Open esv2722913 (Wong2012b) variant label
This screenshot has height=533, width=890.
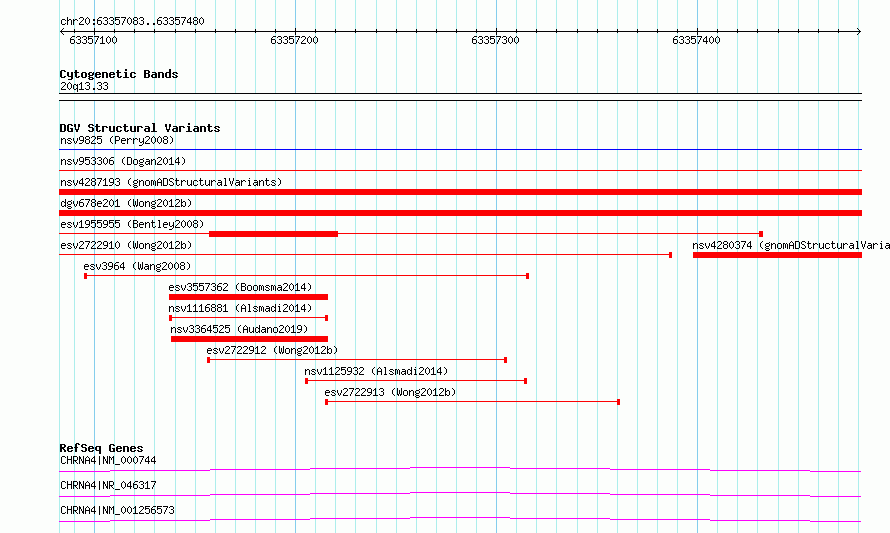(x=390, y=392)
